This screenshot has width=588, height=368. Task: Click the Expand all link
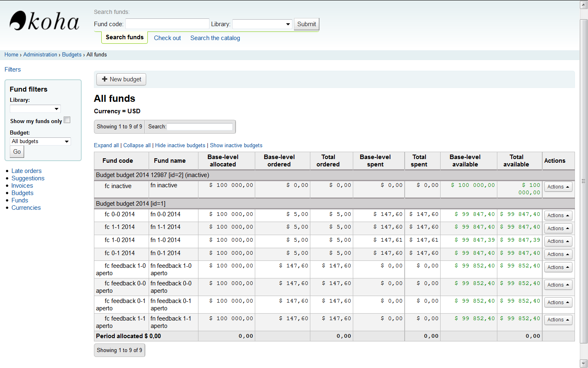click(x=106, y=146)
